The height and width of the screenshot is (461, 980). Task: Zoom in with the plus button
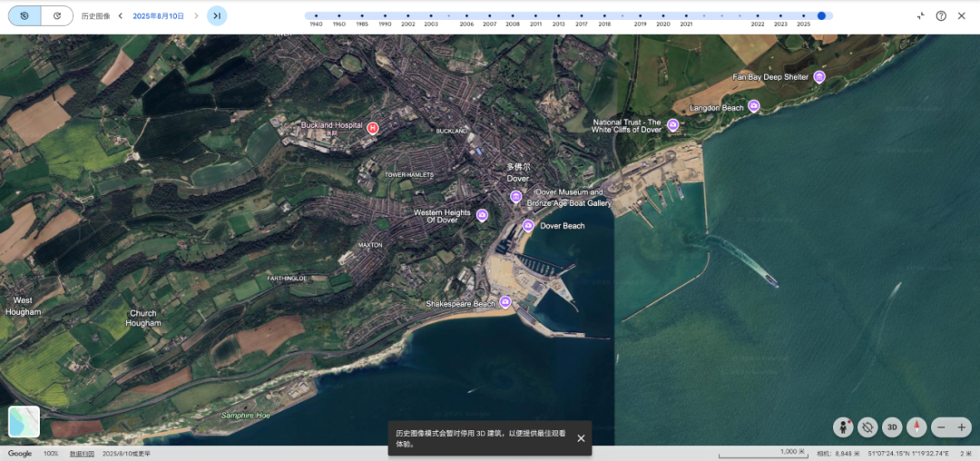point(962,427)
